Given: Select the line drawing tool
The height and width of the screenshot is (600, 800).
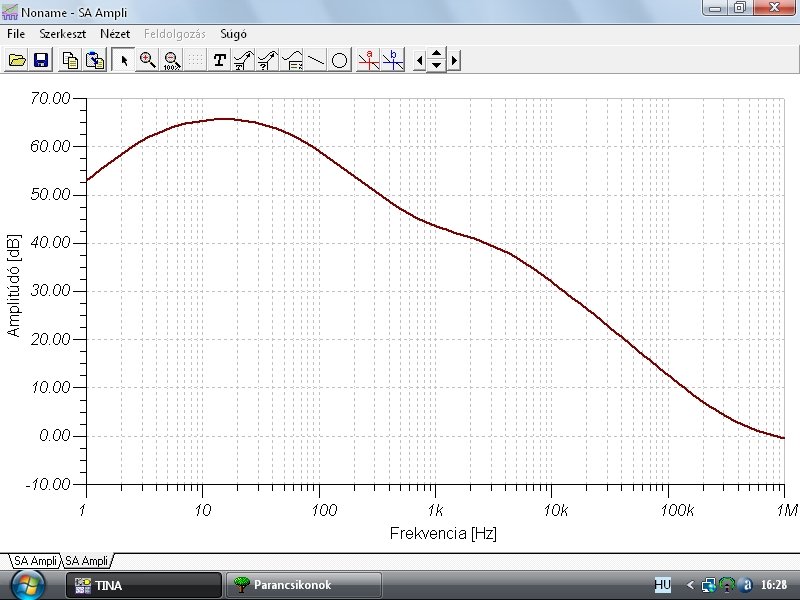Looking at the screenshot, I should pyautogui.click(x=316, y=60).
